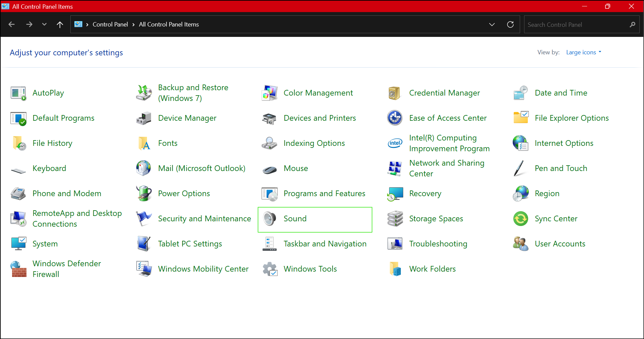
Task: Open the Indexing Options icon
Action: coord(270,143)
